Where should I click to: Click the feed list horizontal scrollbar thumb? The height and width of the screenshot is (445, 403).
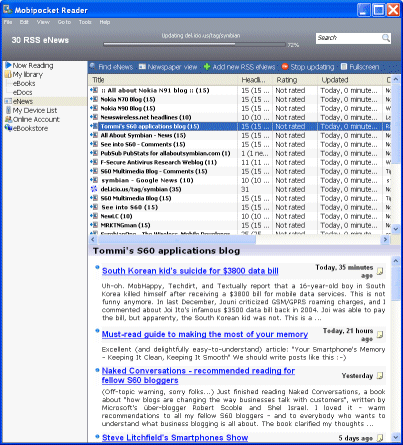pyautogui.click(x=177, y=239)
